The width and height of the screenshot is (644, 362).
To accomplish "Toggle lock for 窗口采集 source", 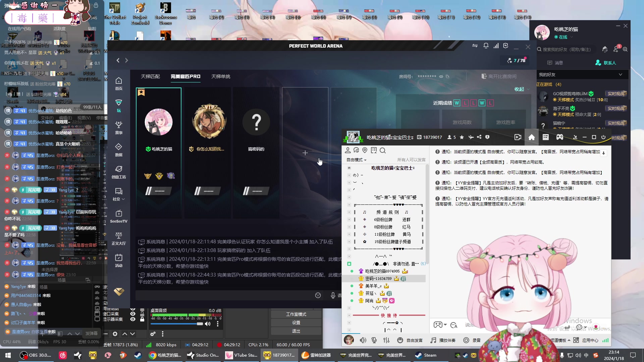I will [x=142, y=314].
